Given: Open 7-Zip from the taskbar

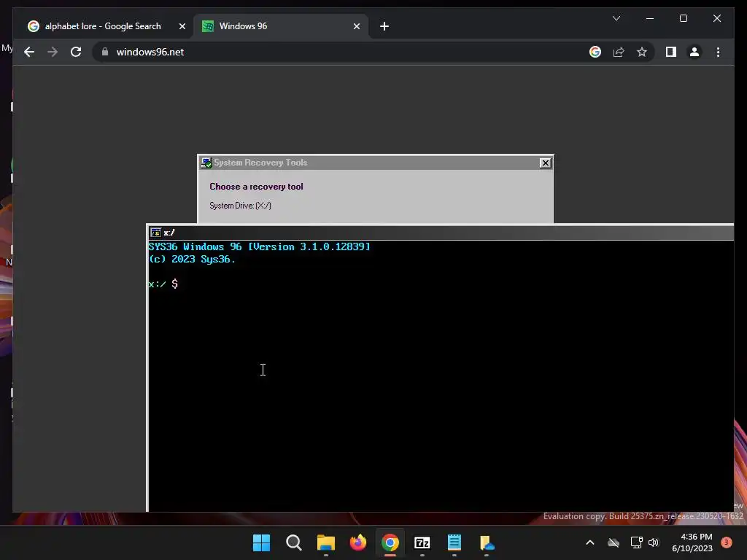Looking at the screenshot, I should [x=422, y=542].
